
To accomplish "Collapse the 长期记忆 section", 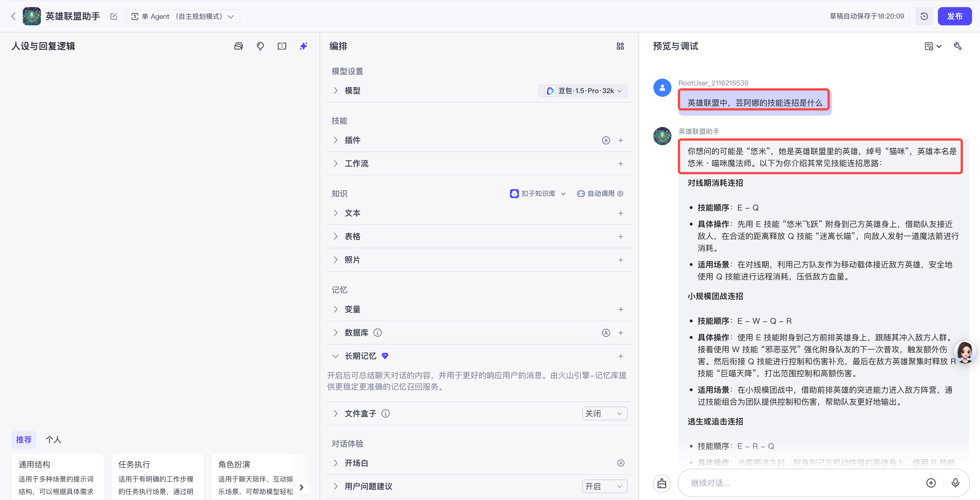I will pos(335,356).
